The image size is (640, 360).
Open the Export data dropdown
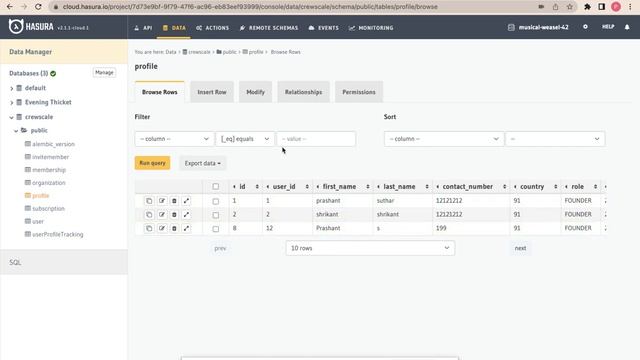[202, 163]
